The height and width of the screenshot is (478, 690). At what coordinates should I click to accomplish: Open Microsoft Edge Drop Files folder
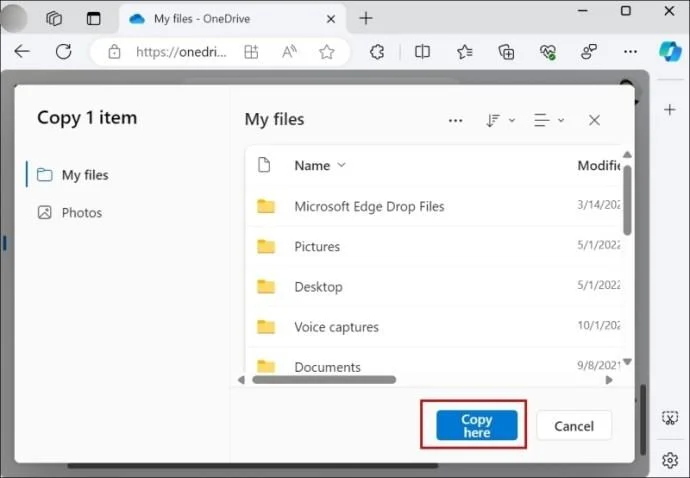[x=369, y=206]
